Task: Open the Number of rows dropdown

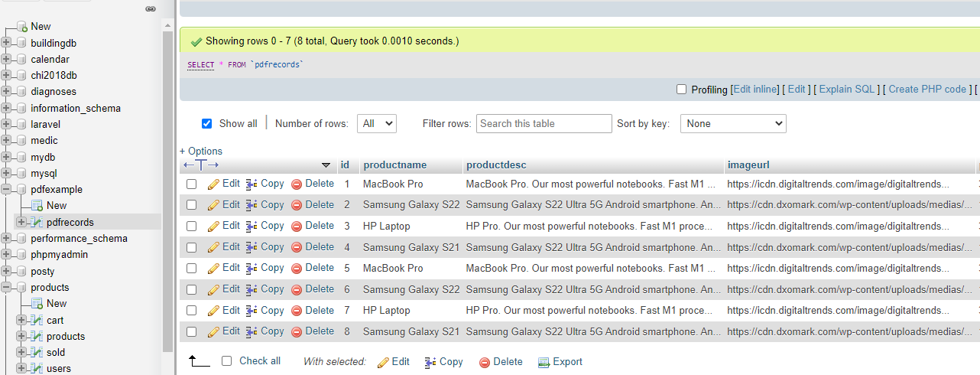Action: click(x=376, y=123)
